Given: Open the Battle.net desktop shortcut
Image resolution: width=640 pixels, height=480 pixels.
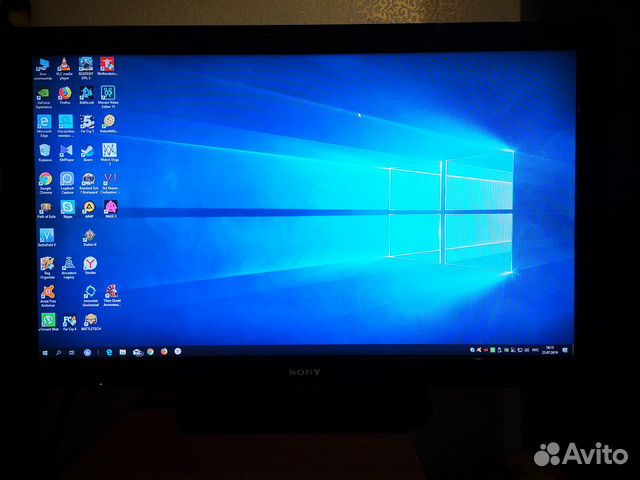Looking at the screenshot, I should click(86, 96).
